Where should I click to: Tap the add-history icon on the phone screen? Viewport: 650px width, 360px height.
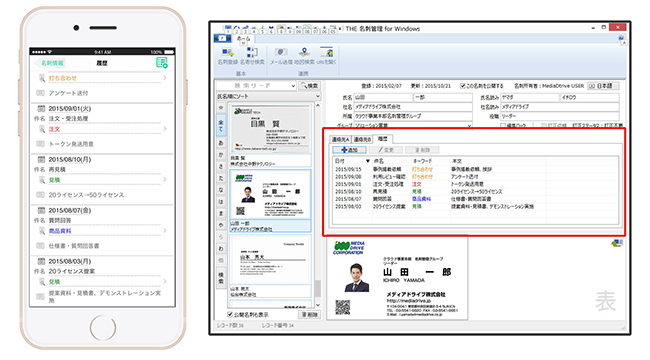[162, 63]
